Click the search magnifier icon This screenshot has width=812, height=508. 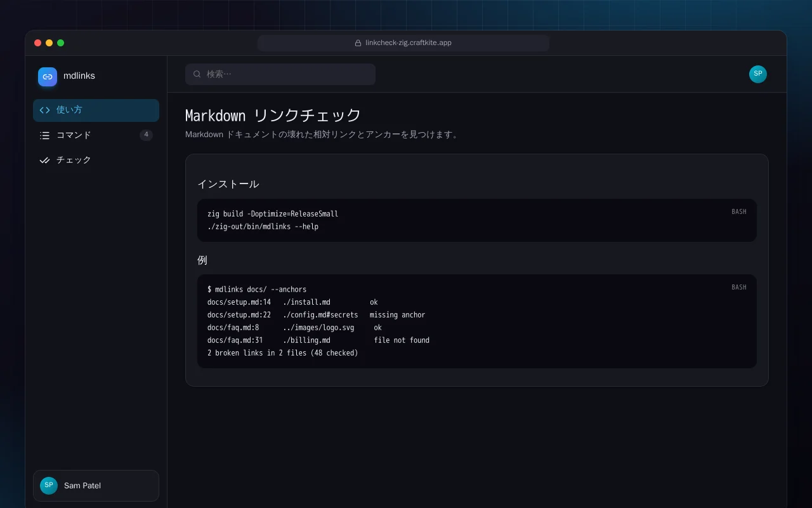click(x=197, y=74)
